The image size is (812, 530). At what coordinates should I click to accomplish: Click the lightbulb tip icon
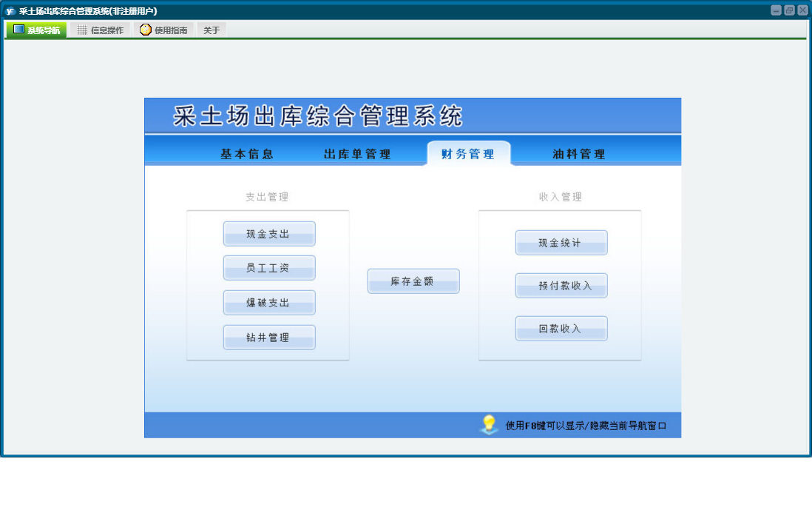coord(488,425)
